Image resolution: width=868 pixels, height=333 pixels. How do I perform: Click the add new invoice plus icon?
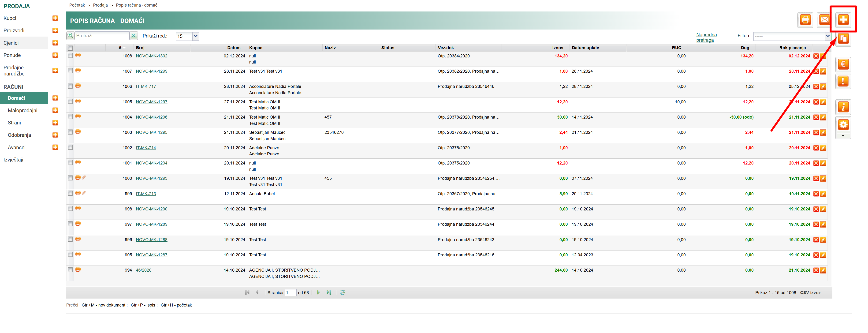843,19
